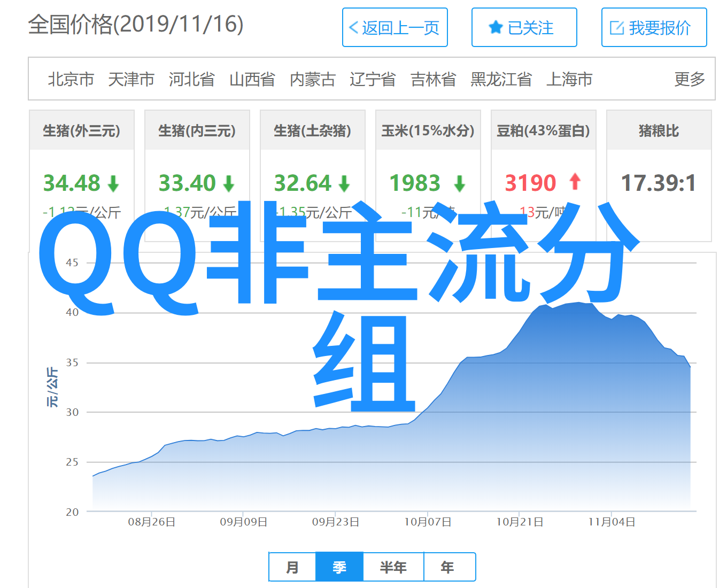Click the 34.48 price value
This screenshot has height=588, width=727.
(x=72, y=183)
